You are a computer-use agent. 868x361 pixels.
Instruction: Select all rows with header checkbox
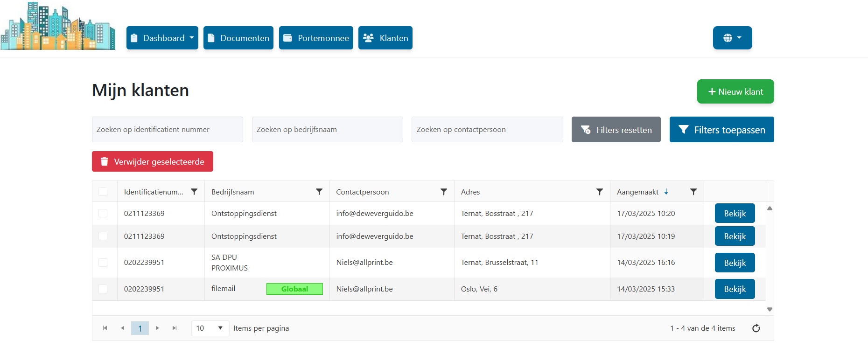(x=103, y=192)
